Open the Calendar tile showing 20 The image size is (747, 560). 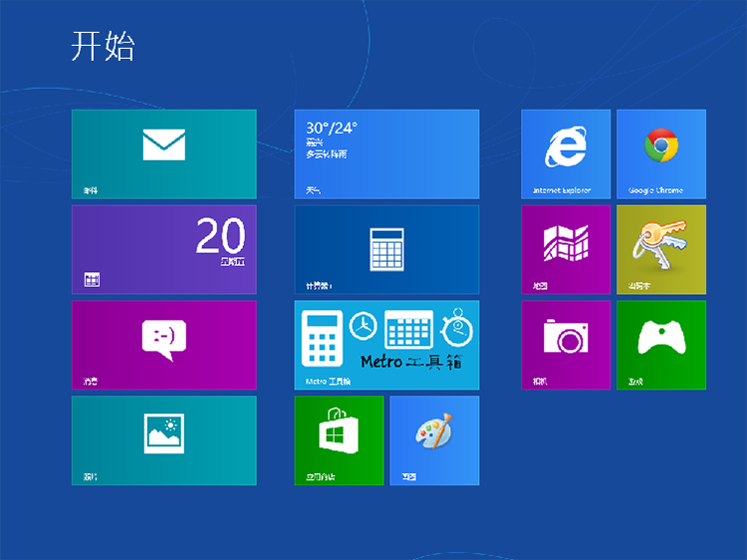(164, 249)
